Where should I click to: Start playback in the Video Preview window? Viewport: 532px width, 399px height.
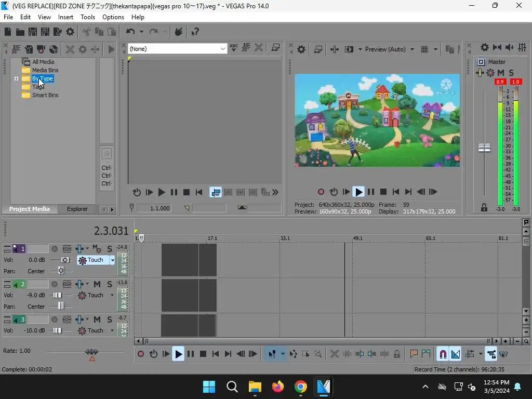coord(358,192)
